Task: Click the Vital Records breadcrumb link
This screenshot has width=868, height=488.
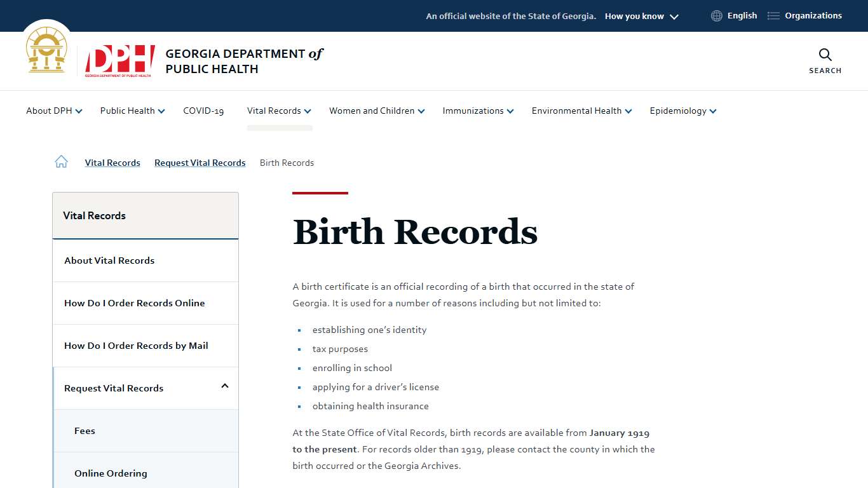Action: (112, 163)
